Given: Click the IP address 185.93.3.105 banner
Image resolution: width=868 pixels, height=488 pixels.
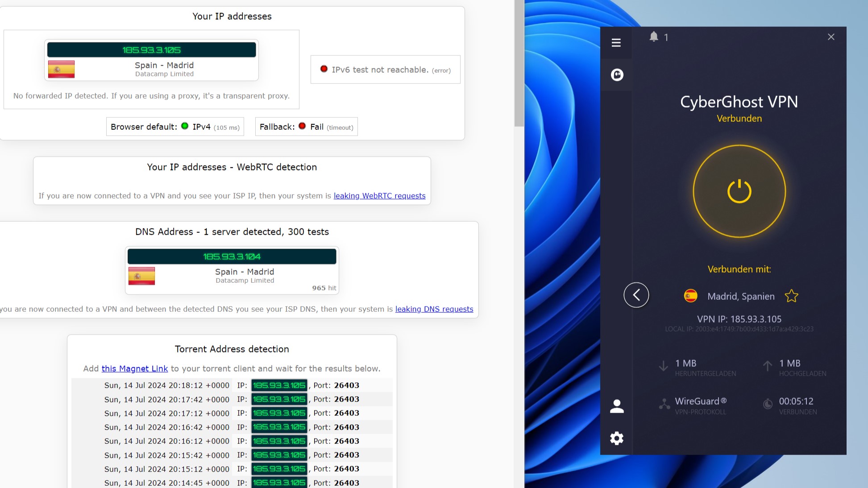Looking at the screenshot, I should coord(151,50).
